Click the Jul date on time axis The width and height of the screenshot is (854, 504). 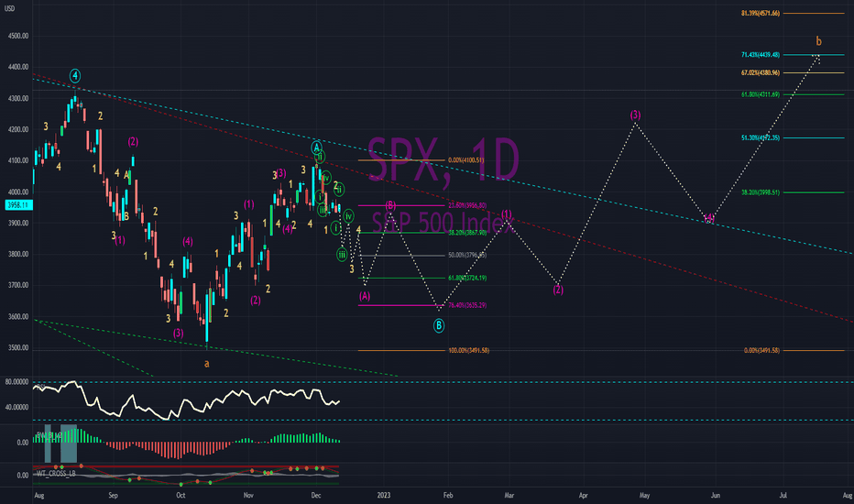[783, 495]
